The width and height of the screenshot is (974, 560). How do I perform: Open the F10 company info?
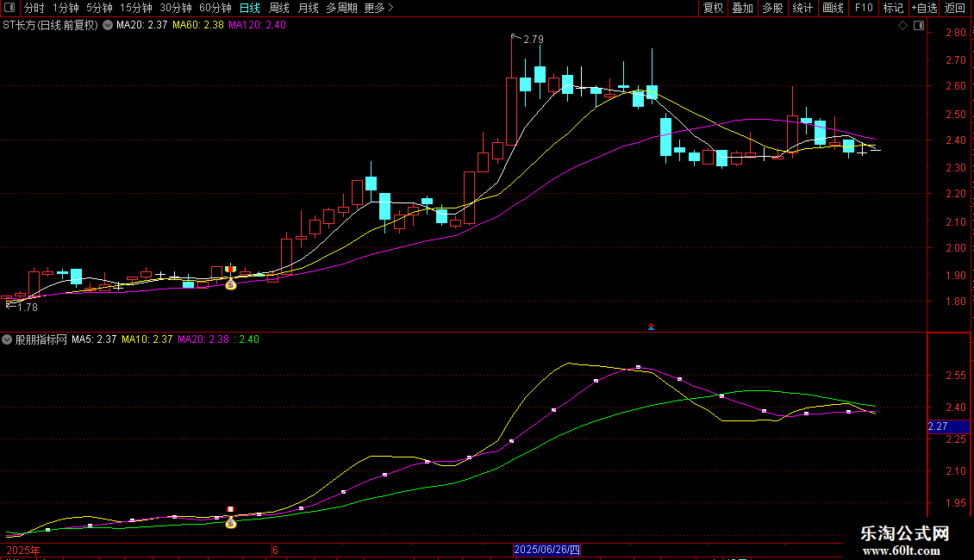click(x=864, y=8)
